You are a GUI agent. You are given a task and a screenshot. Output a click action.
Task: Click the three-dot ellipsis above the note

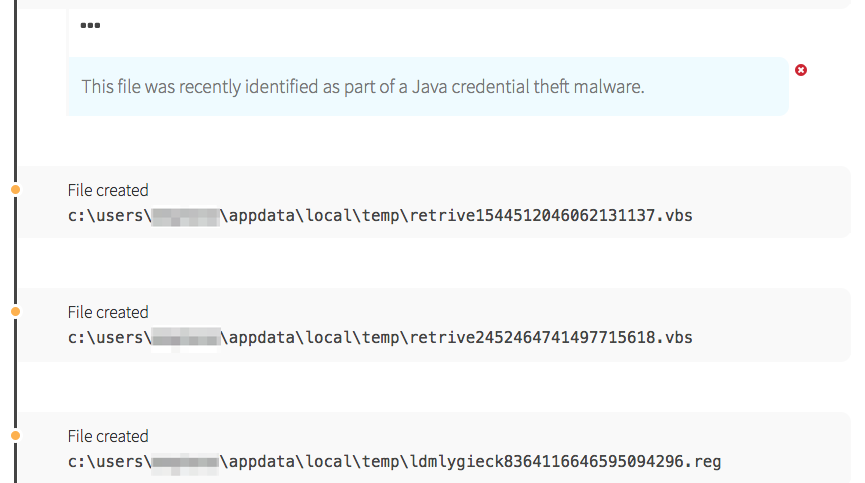(90, 25)
